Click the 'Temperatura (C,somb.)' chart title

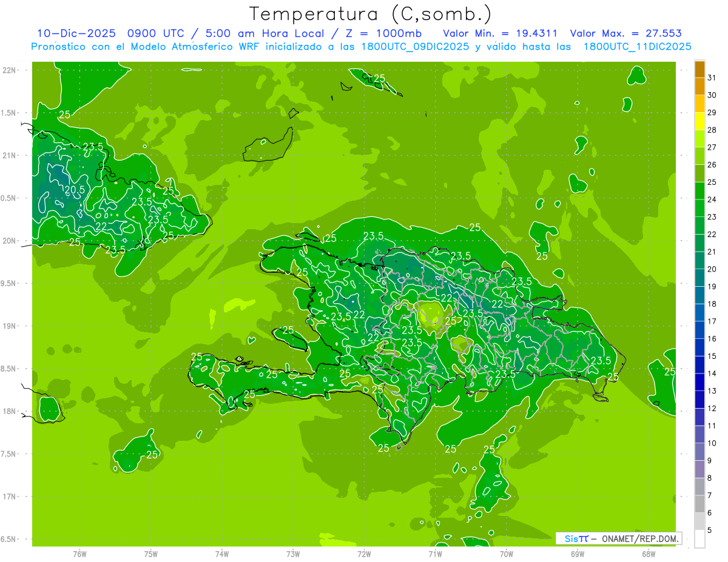(371, 14)
